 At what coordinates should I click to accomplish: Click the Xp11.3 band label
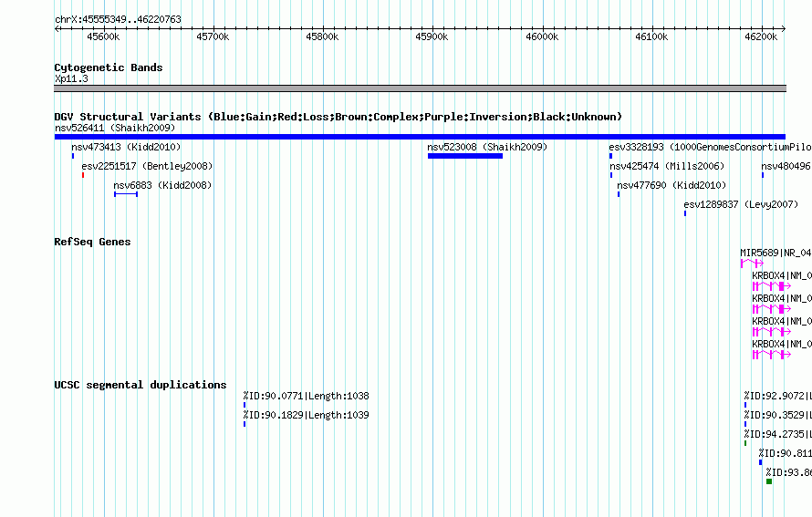pyautogui.click(x=71, y=78)
